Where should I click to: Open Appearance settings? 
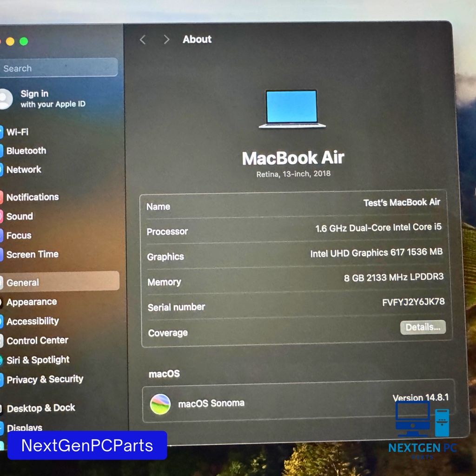pos(32,302)
